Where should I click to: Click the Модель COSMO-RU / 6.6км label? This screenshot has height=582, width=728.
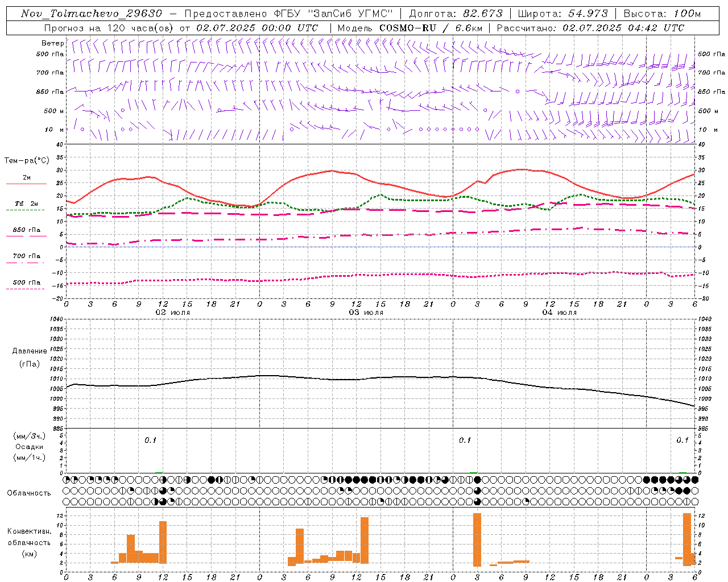(x=409, y=28)
